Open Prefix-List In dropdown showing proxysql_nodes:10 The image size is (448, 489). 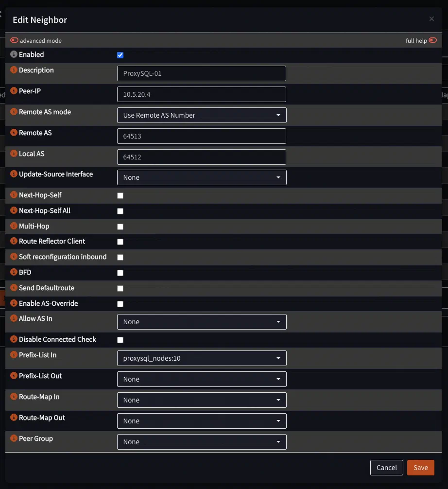[202, 358]
